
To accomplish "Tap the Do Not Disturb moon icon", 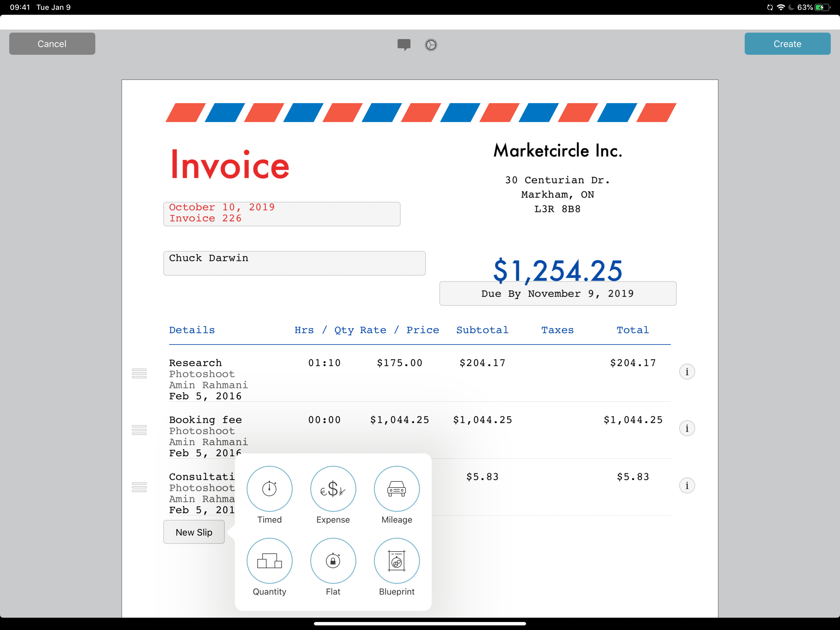I will [791, 7].
